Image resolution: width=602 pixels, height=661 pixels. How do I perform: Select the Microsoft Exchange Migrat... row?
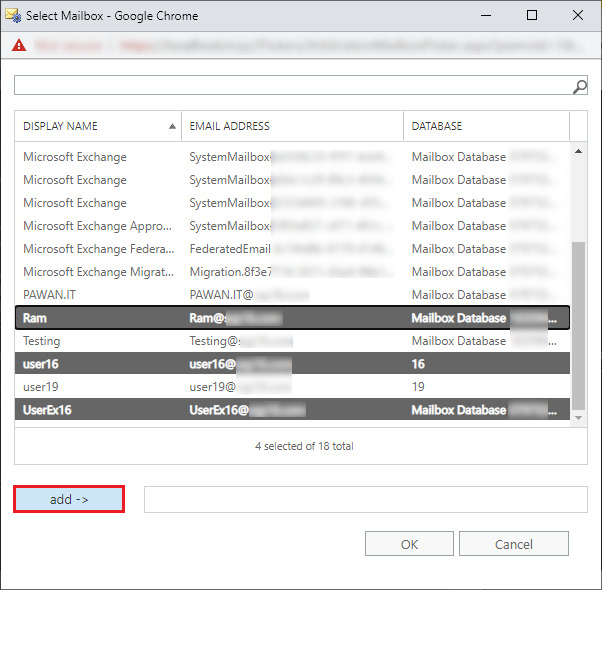click(292, 272)
